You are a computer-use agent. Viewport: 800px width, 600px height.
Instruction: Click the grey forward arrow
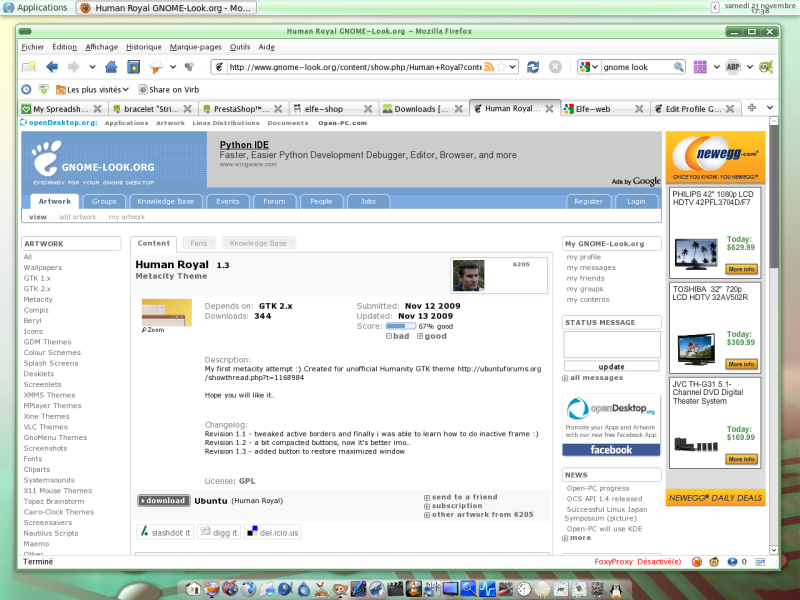[x=74, y=67]
